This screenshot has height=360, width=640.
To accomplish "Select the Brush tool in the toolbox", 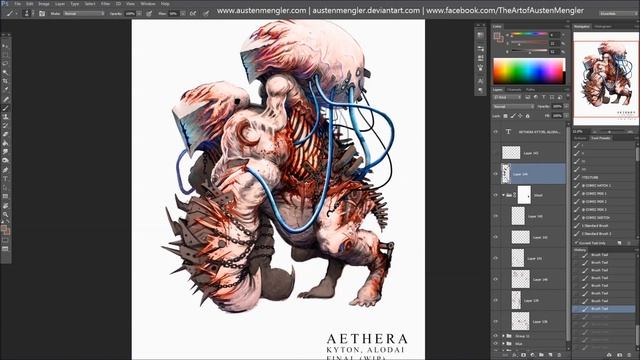I will pyautogui.click(x=5, y=108).
